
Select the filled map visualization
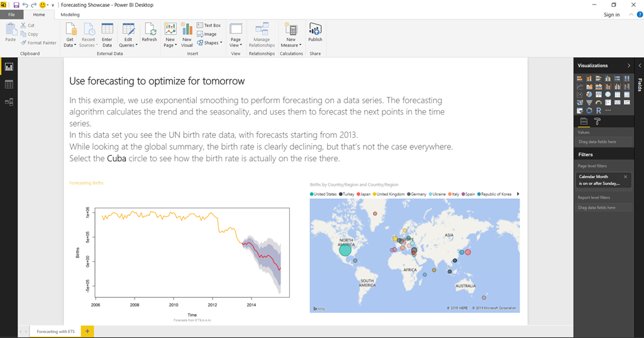pyautogui.click(x=579, y=103)
